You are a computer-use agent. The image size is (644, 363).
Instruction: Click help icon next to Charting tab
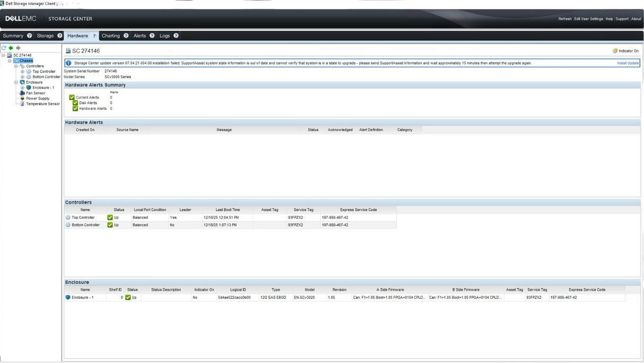click(126, 36)
